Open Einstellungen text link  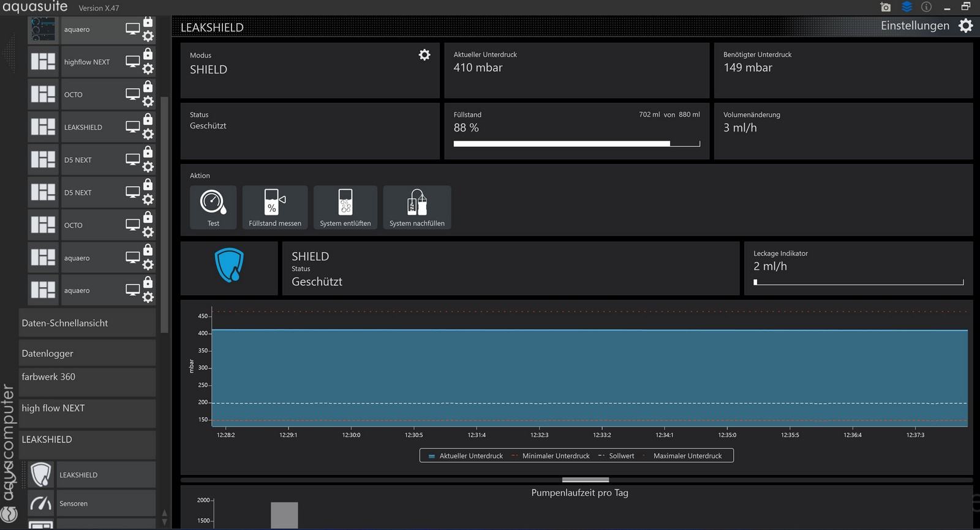click(915, 26)
